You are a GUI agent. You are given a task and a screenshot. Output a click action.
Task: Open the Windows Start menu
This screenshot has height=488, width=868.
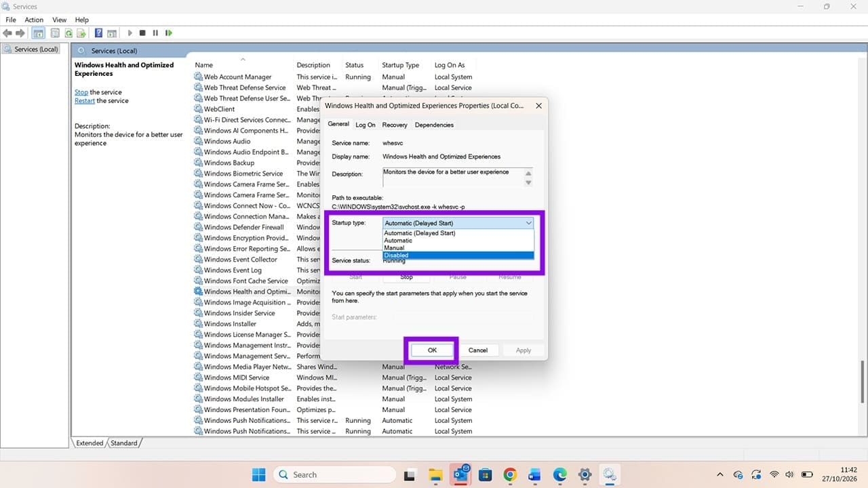point(259,474)
